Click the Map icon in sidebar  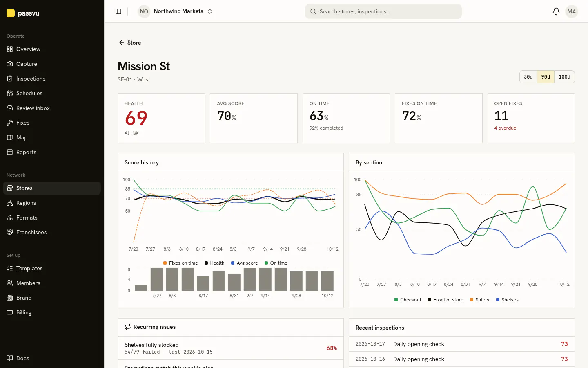tap(10, 137)
